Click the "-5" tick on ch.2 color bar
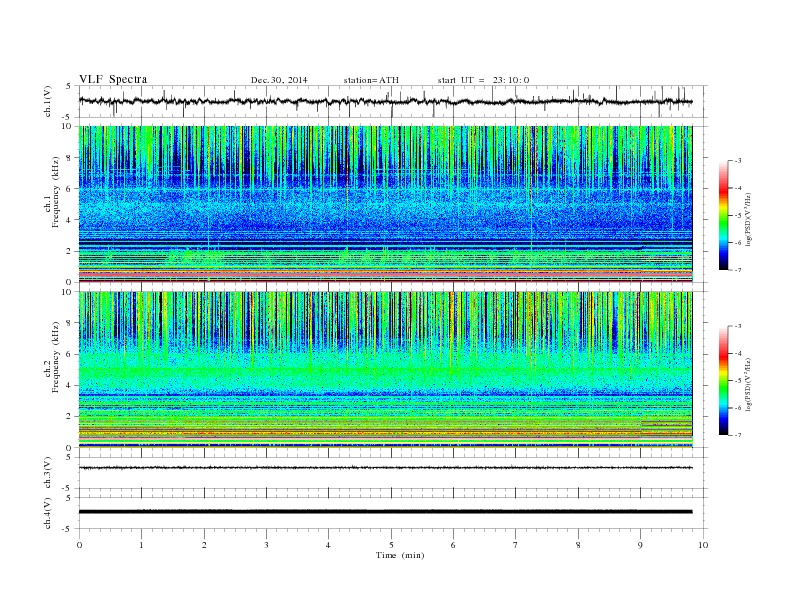The image size is (792, 612). pos(737,380)
